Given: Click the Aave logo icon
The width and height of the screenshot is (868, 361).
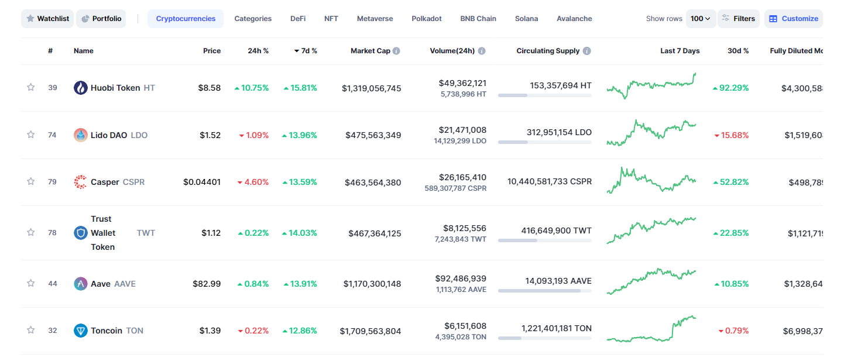Looking at the screenshot, I should coord(81,284).
